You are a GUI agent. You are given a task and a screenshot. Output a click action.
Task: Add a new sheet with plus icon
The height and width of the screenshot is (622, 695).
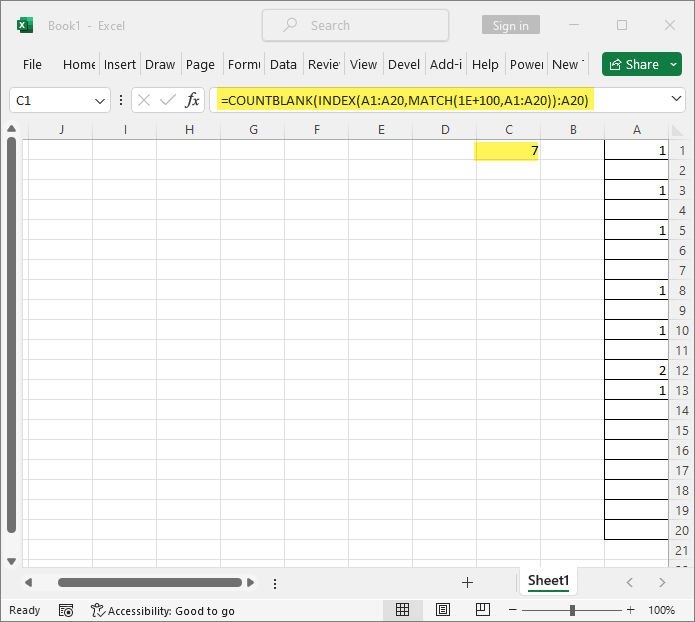click(467, 582)
